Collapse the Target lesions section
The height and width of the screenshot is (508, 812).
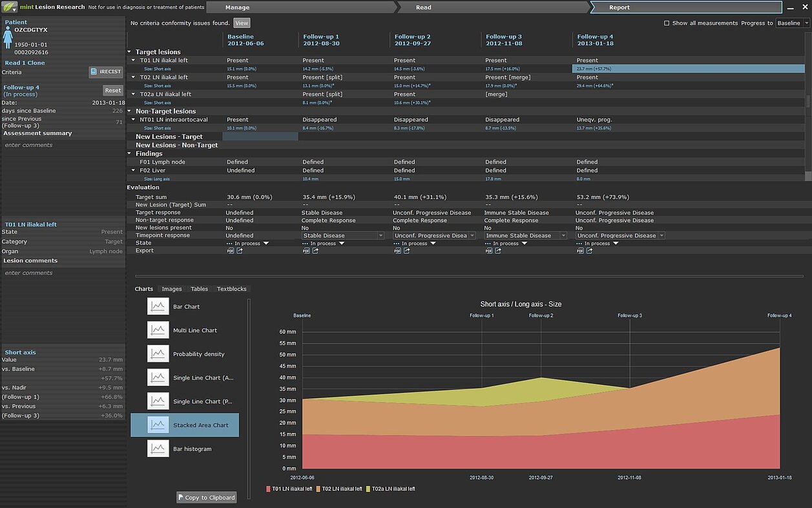coord(130,52)
